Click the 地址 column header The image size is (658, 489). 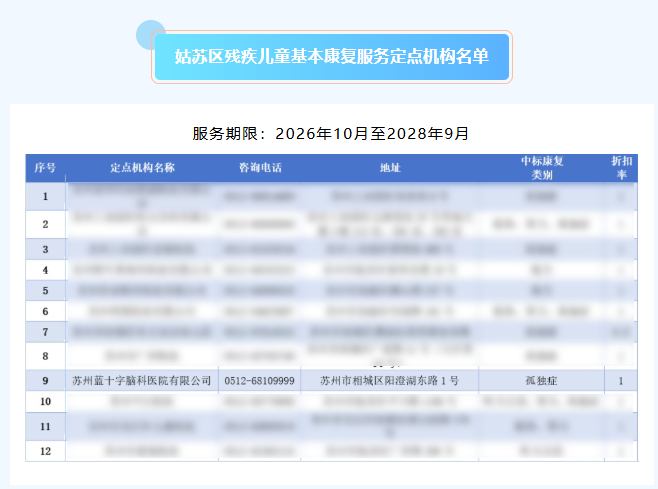coord(390,168)
